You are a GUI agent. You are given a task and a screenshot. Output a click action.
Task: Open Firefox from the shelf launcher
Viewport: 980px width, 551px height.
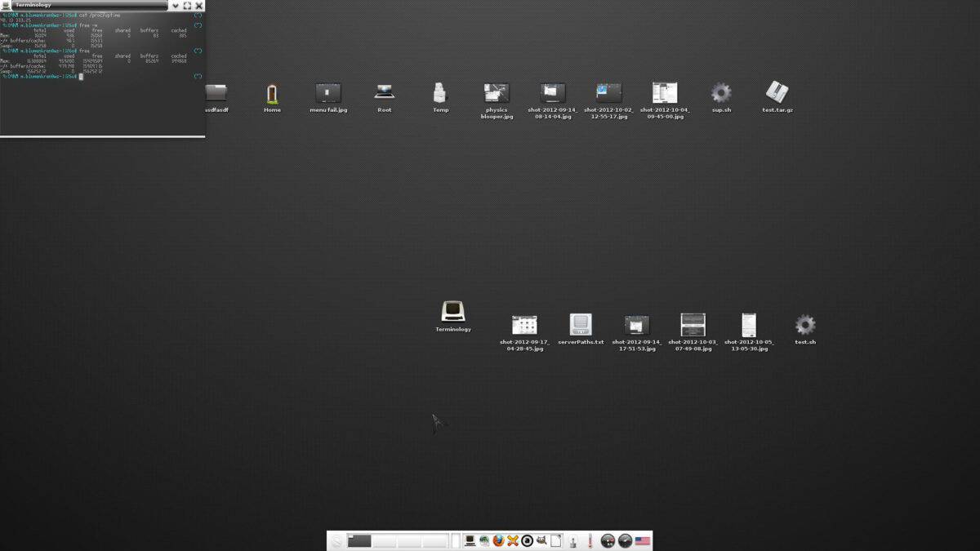click(x=498, y=540)
